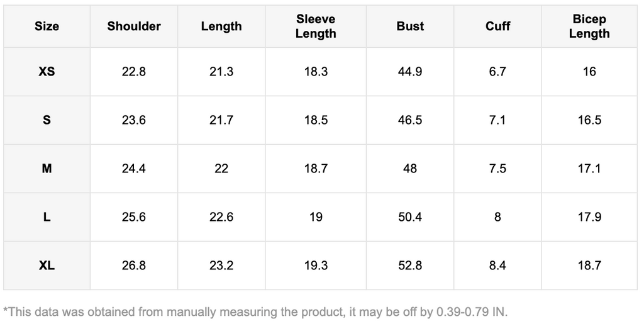Click the L sleeve length value 19
Image resolution: width=644 pixels, height=331 pixels.
(316, 217)
